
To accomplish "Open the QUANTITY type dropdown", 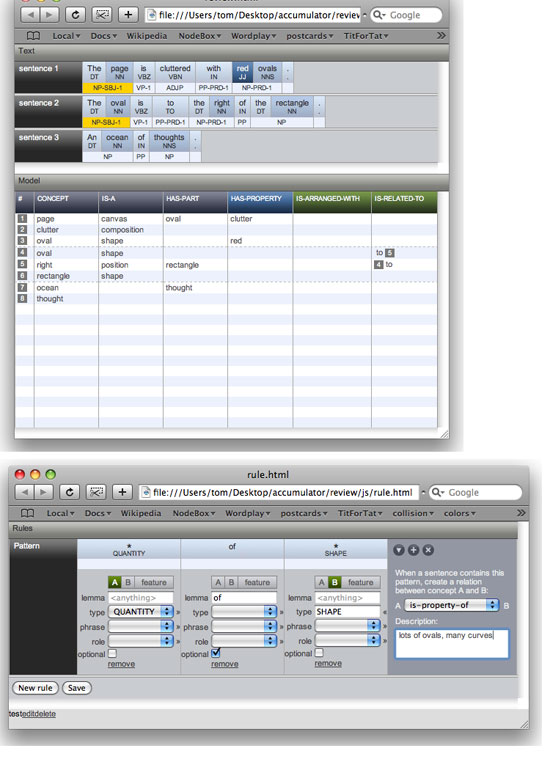I will click(141, 612).
